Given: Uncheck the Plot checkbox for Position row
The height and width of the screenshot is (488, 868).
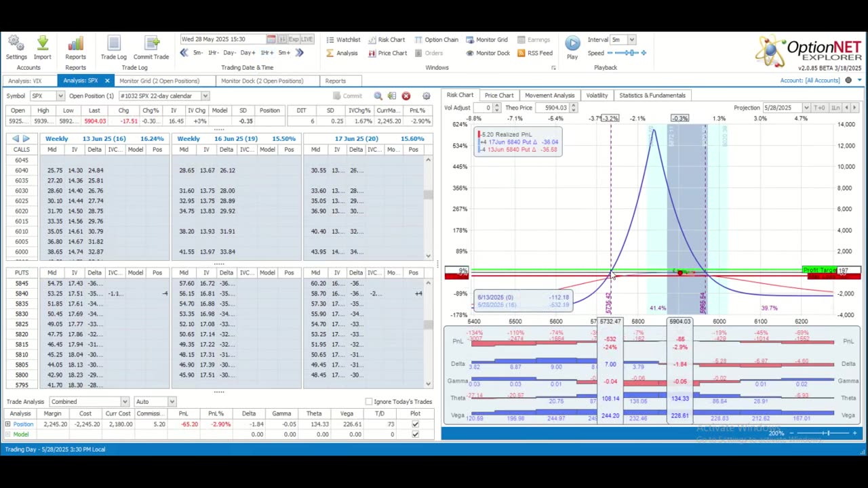Looking at the screenshot, I should [415, 424].
